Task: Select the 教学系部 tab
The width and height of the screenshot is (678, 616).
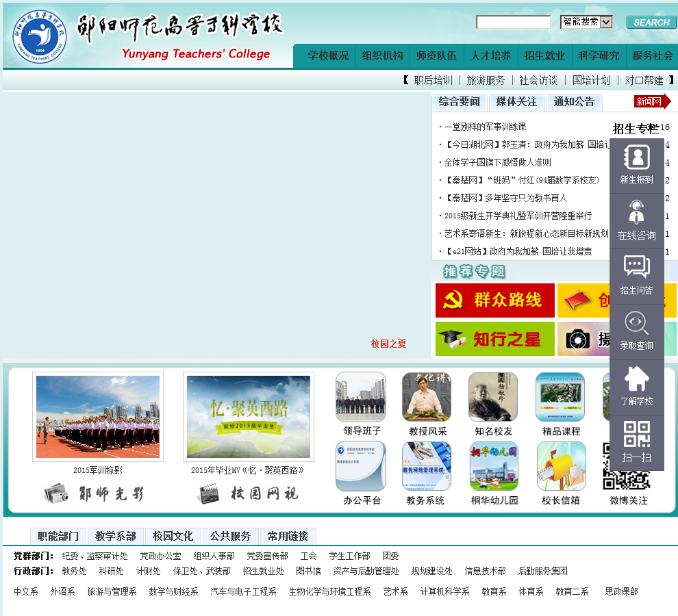Action: pos(116,537)
